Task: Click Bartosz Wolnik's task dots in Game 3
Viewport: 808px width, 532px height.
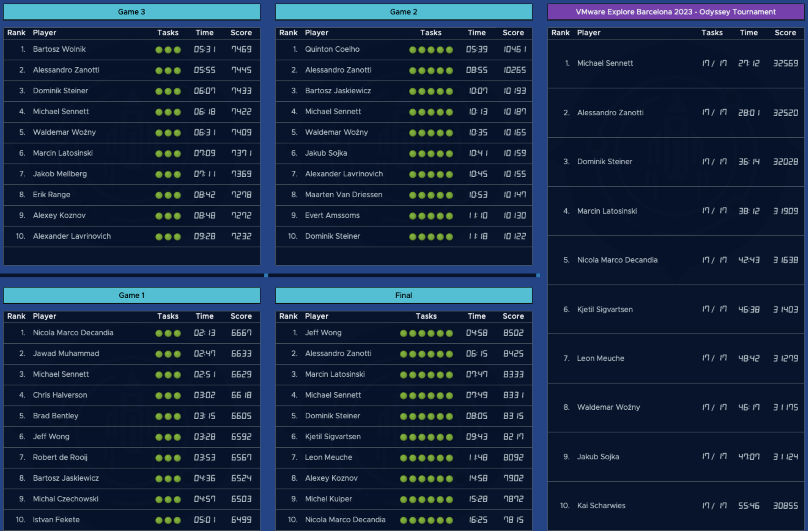Action: click(168, 50)
